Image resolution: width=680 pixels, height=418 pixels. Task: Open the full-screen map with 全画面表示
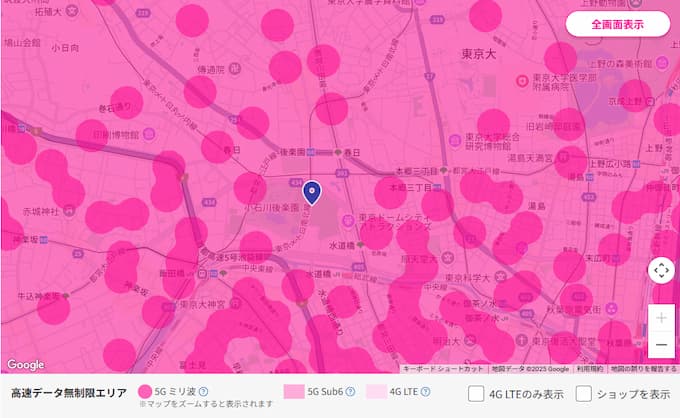tap(618, 24)
